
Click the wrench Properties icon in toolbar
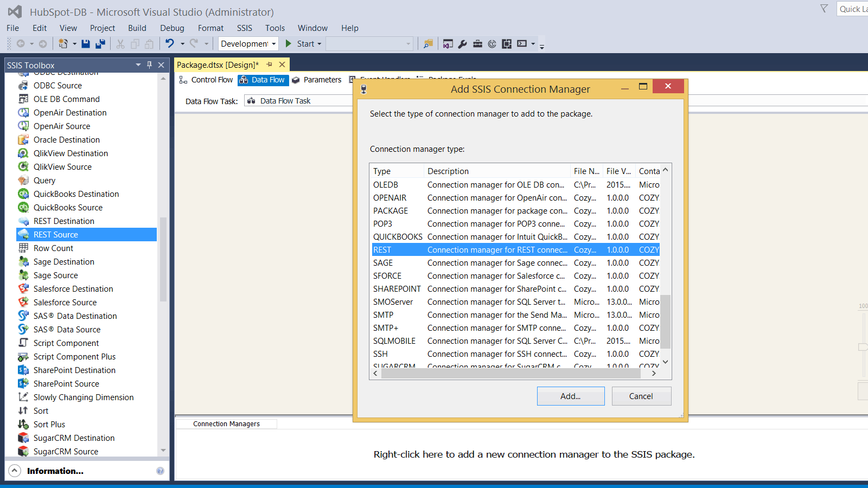coord(463,44)
